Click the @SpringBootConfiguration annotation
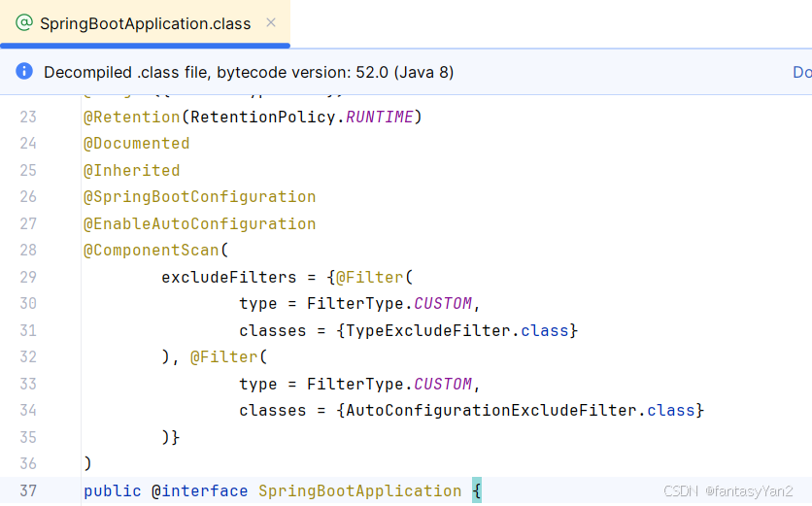 pos(199,197)
